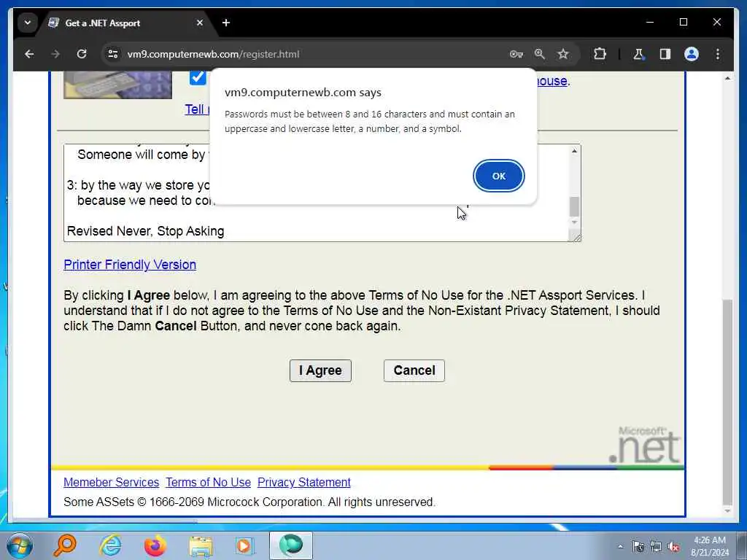Click the 'Revised Never, Stop Asking' text

[145, 231]
